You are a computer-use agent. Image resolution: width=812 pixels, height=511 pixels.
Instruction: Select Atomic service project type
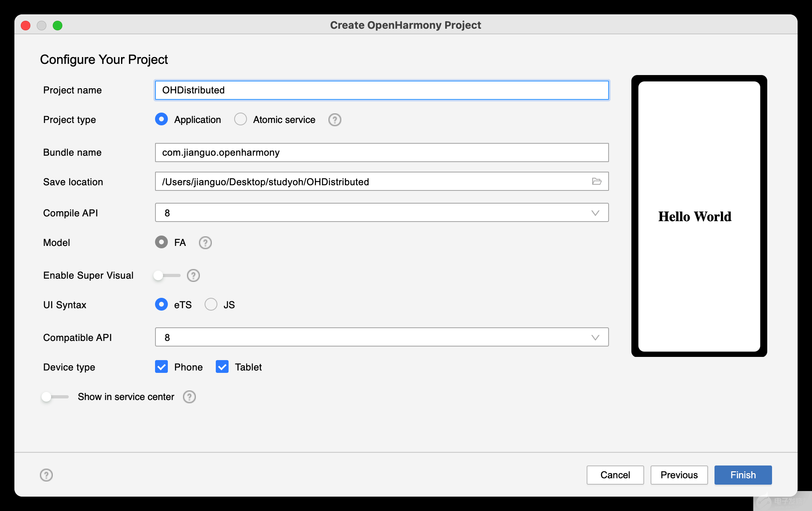click(241, 119)
